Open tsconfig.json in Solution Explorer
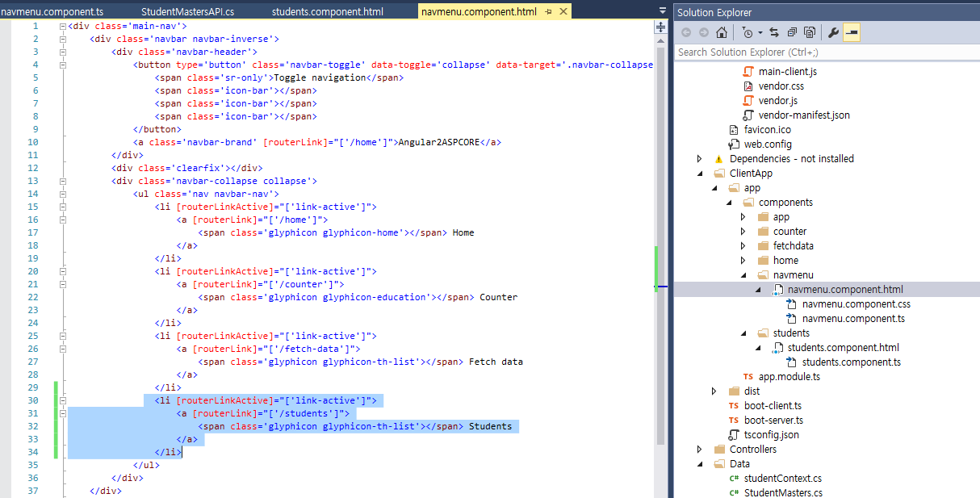The width and height of the screenshot is (980, 498). tap(772, 435)
